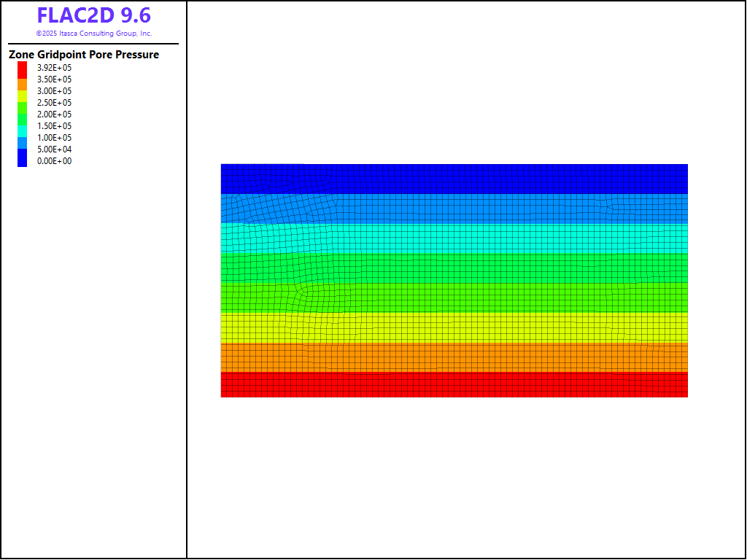The height and width of the screenshot is (560, 747).
Task: Click the 2.50E+05 legend label
Action: pos(54,103)
